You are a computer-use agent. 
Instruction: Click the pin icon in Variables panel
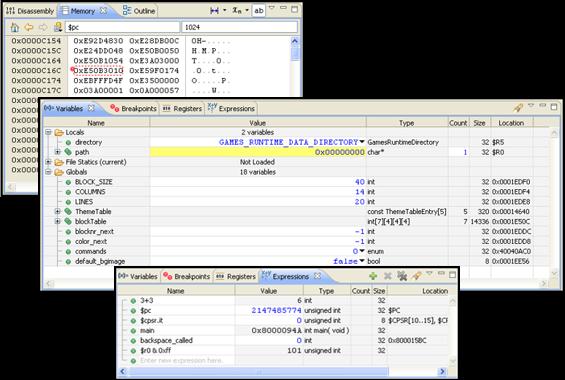[518, 107]
